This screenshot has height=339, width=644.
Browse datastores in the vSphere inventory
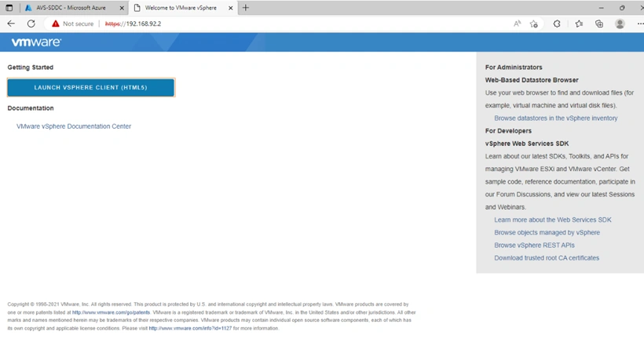(556, 118)
